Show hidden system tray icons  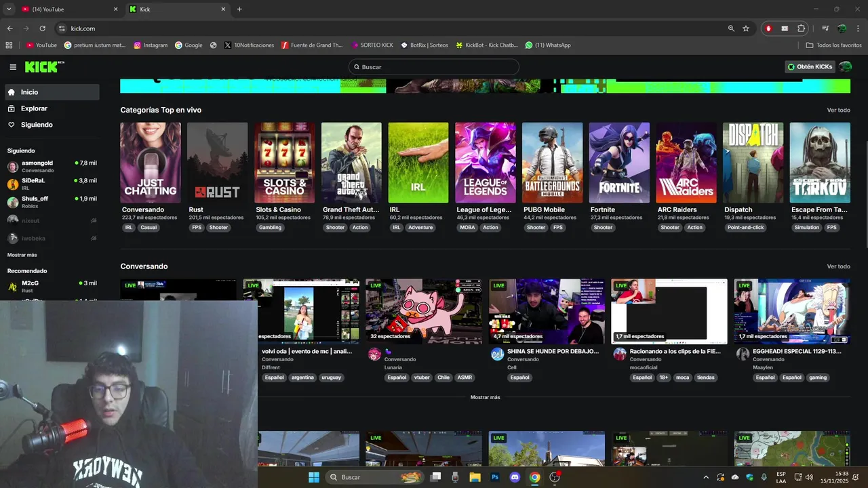pos(705,477)
